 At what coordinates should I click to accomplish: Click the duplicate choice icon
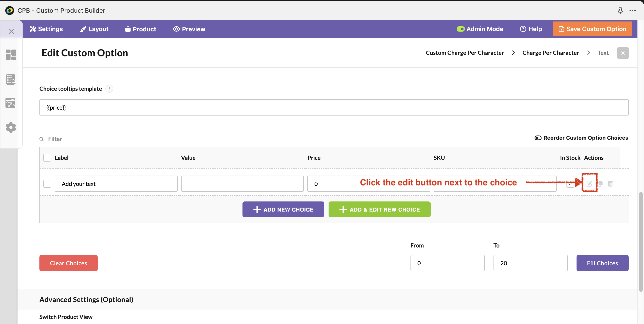tap(600, 184)
